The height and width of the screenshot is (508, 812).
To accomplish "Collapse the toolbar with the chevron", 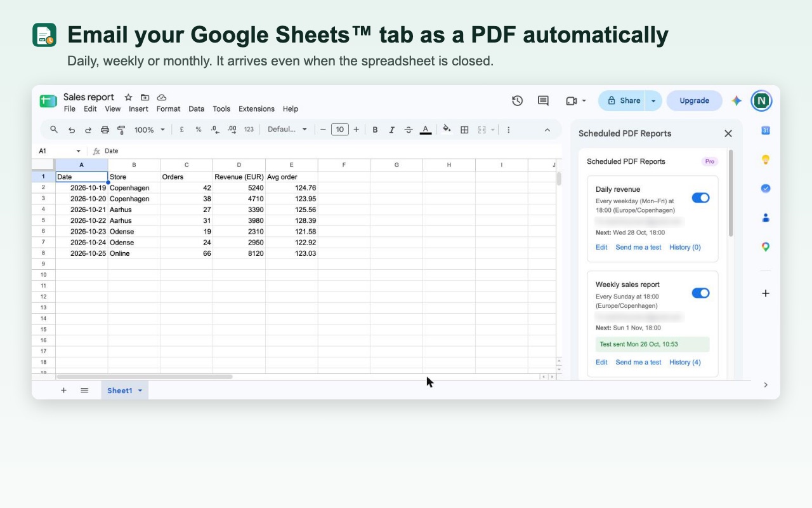I will pyautogui.click(x=547, y=130).
